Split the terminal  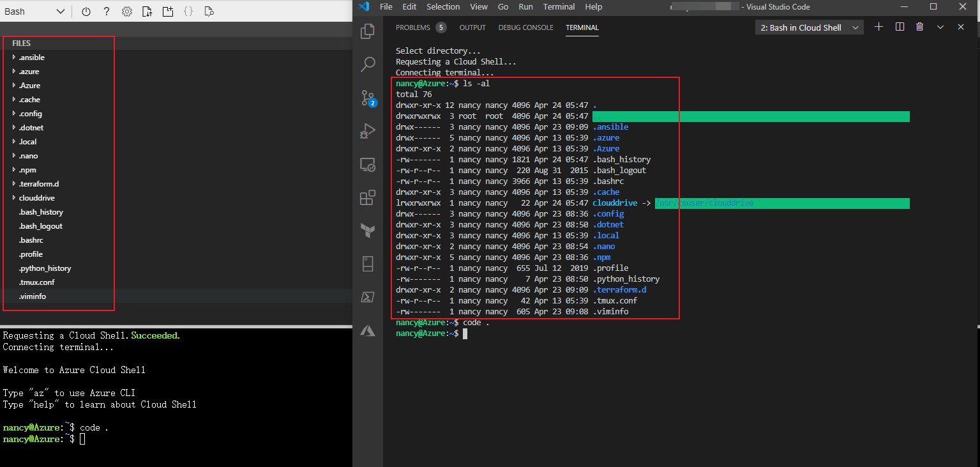900,27
